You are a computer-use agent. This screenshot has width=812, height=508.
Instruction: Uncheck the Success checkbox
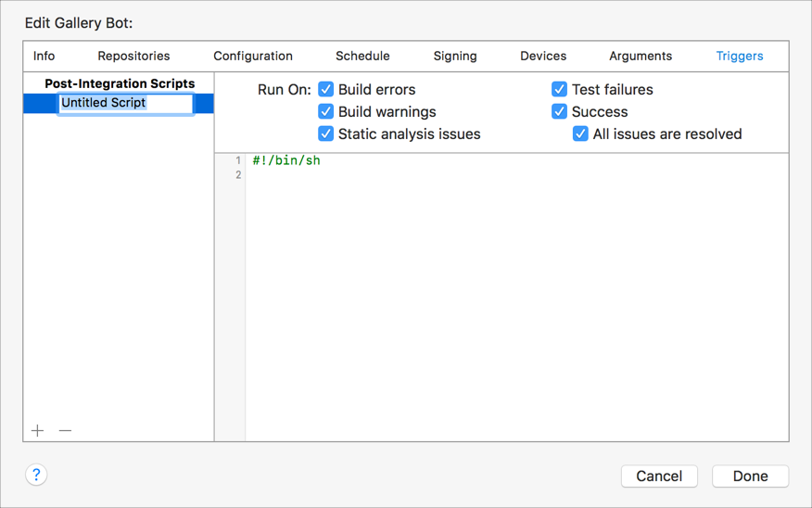(x=559, y=111)
